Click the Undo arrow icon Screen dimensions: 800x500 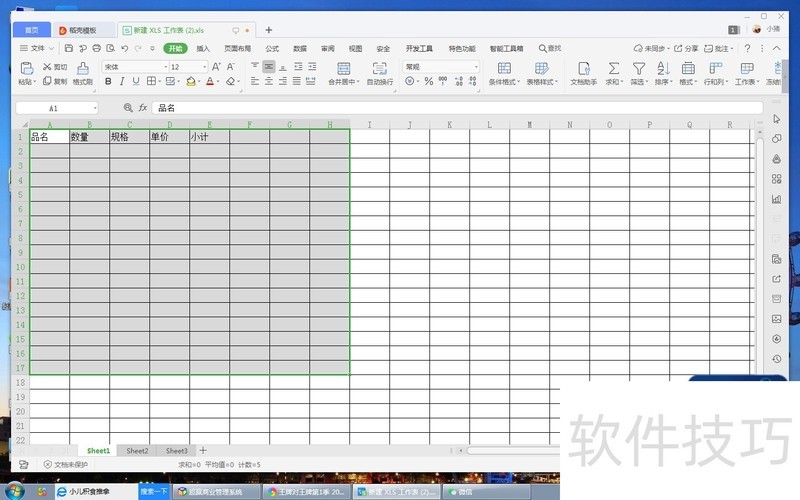click(x=124, y=48)
